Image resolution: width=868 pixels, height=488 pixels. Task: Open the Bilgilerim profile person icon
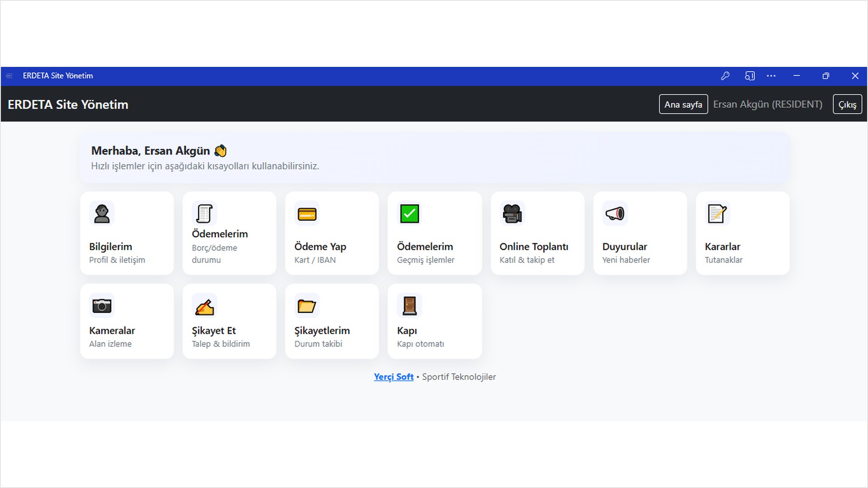[x=102, y=214]
